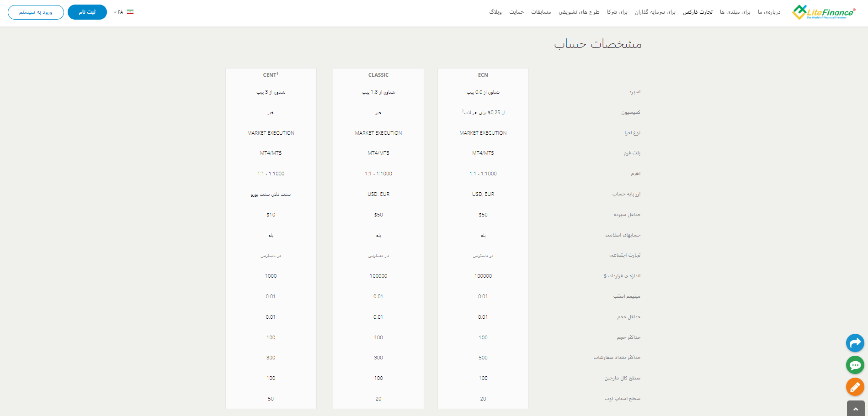Click the اندازه ی قرارداد row label
868x416 pixels.
(622, 276)
